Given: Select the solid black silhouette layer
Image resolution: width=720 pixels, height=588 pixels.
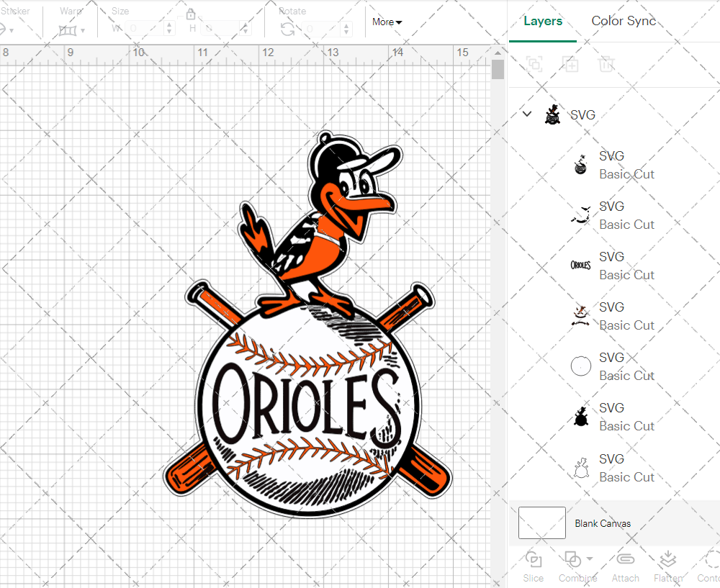Looking at the screenshot, I should click(580, 417).
